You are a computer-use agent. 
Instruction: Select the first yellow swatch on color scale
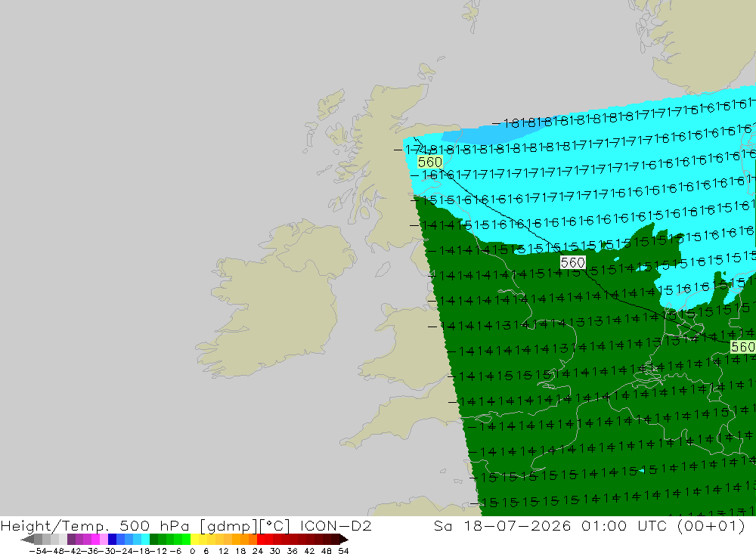click(195, 540)
